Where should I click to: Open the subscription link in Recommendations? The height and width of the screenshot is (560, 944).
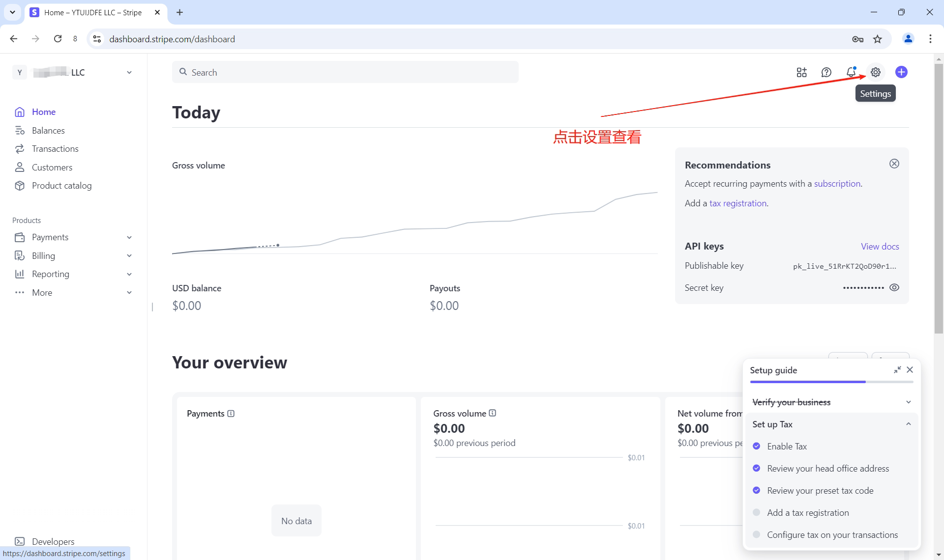point(837,183)
